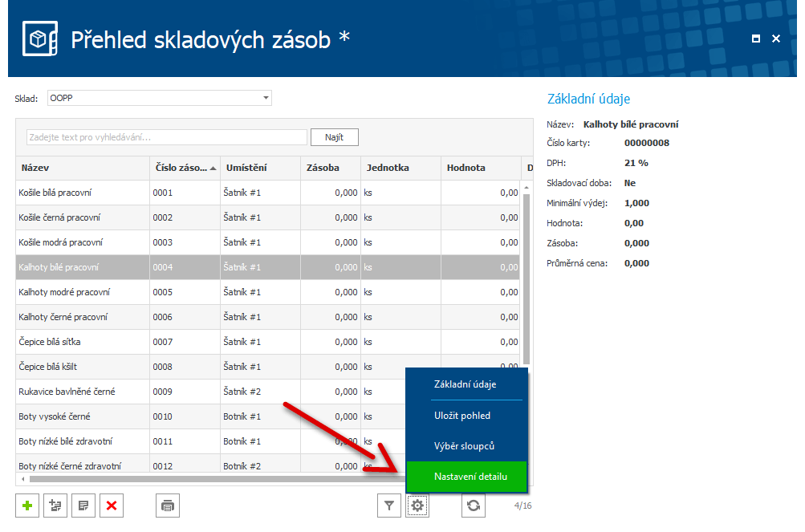Screen dimensions: 805x532
Task: Select row Košile bílá pracovní
Action: coord(268,193)
